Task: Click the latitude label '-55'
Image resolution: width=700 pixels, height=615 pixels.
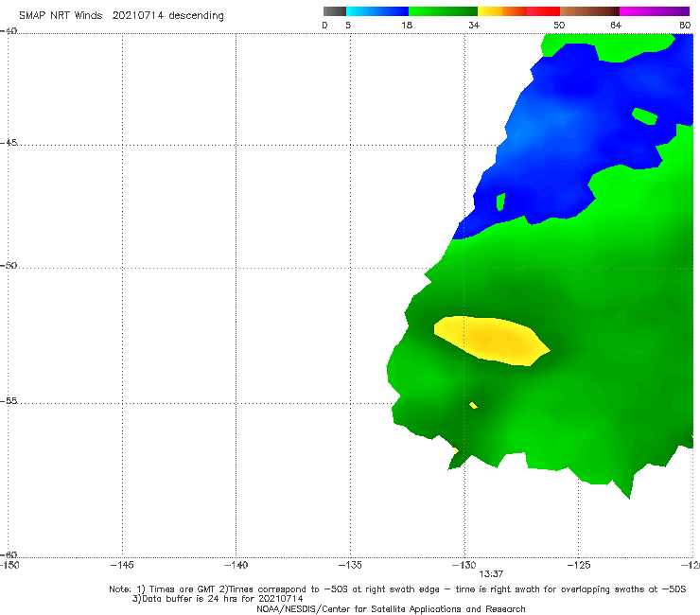Action: tap(9, 401)
